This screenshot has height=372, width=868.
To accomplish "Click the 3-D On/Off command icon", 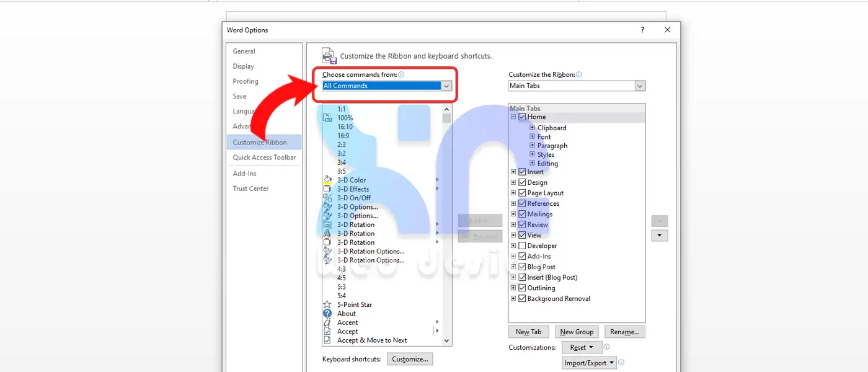I will (x=327, y=198).
